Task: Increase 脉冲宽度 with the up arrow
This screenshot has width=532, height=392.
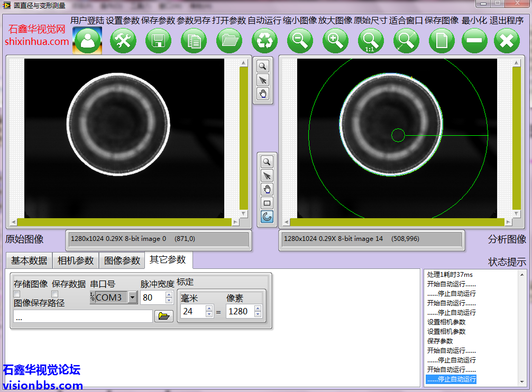Action: tap(169, 295)
